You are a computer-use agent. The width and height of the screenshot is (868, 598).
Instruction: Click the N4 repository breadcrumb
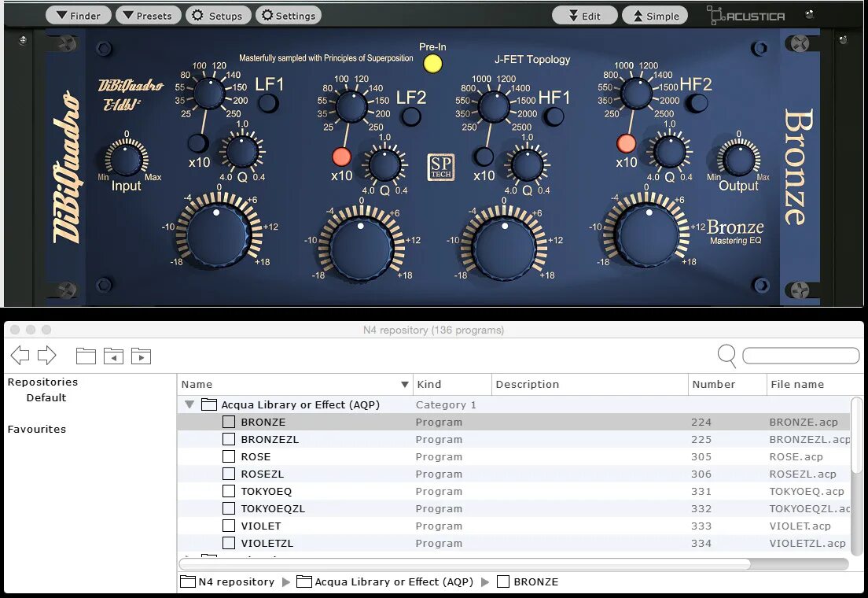pos(227,581)
